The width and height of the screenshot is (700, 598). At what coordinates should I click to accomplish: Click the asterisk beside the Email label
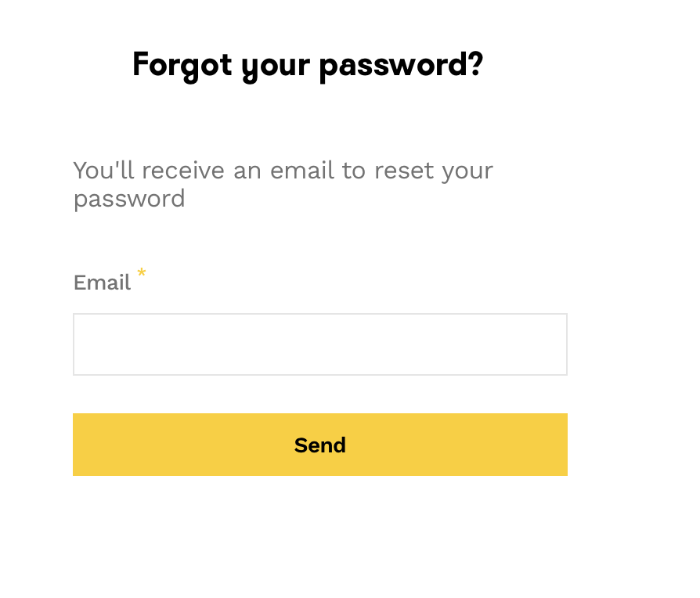coord(142,273)
